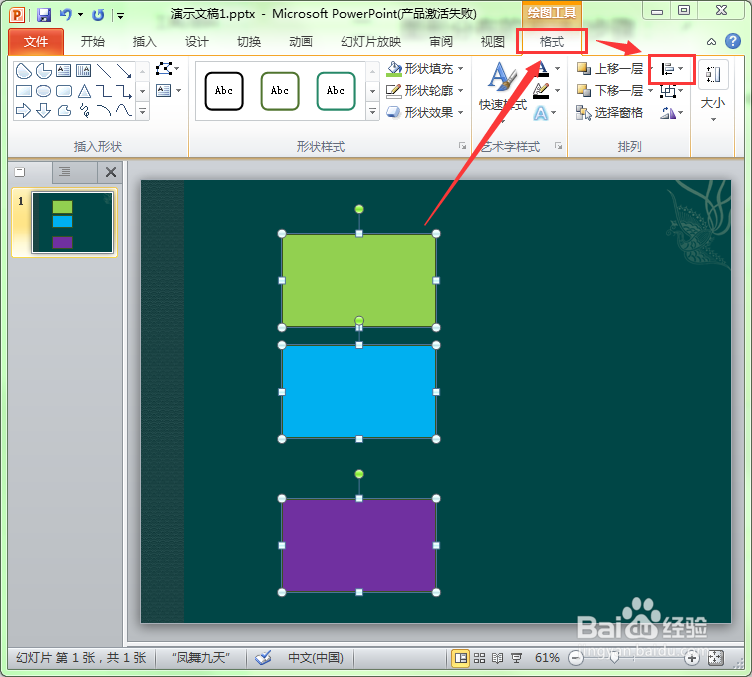Redo using the repeat arrow icon
The width and height of the screenshot is (752, 677).
(x=98, y=15)
